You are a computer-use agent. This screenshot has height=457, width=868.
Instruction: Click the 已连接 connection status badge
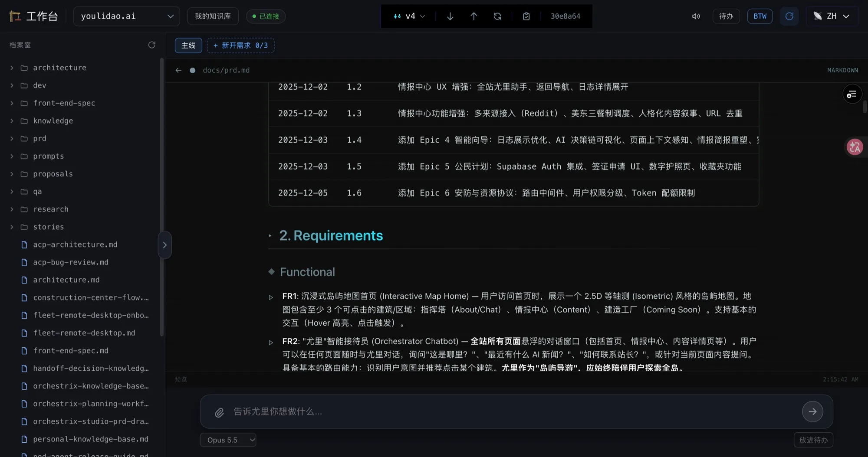pos(266,16)
